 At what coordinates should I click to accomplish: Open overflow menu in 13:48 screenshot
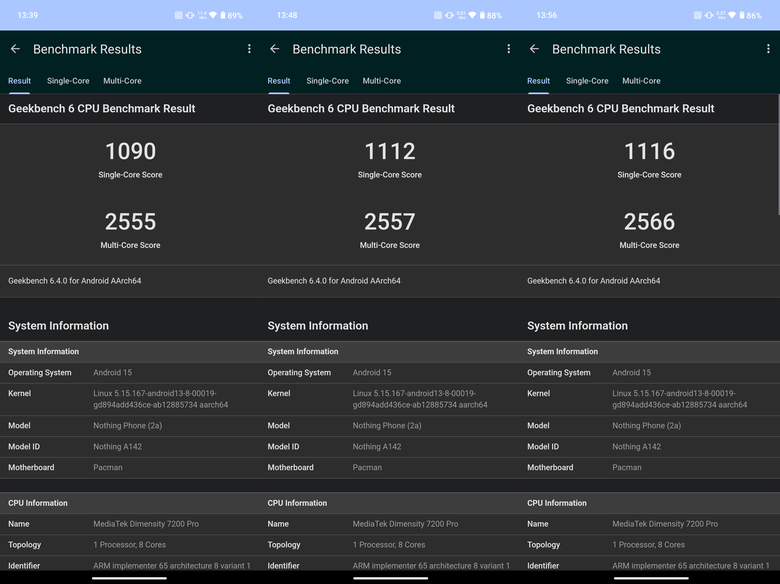click(x=508, y=49)
